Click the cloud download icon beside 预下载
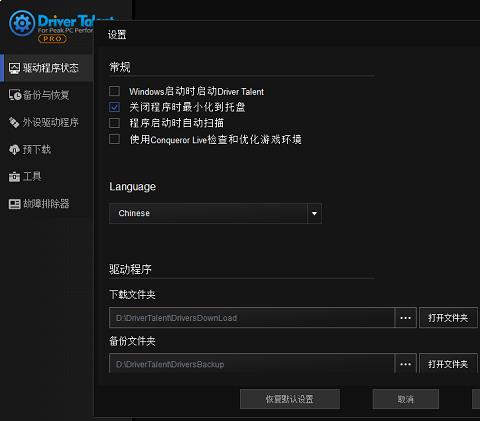The image size is (480, 421). pyautogui.click(x=14, y=149)
